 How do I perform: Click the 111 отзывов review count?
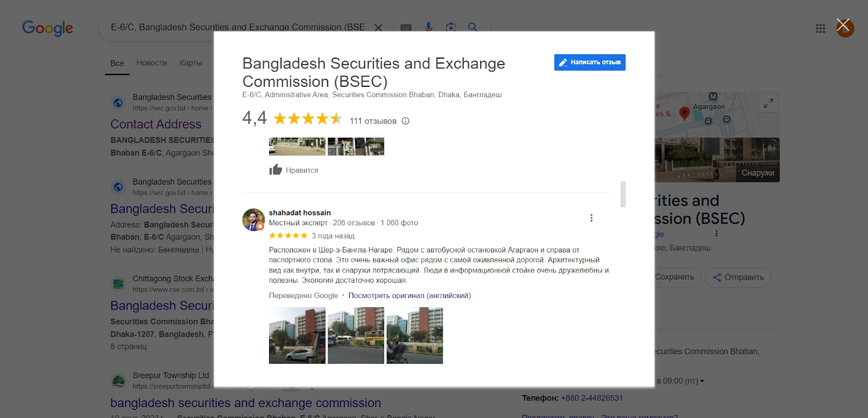[373, 121]
